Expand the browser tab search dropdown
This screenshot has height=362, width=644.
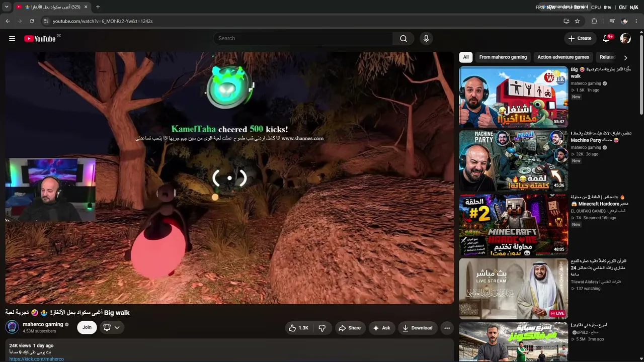coord(7,7)
